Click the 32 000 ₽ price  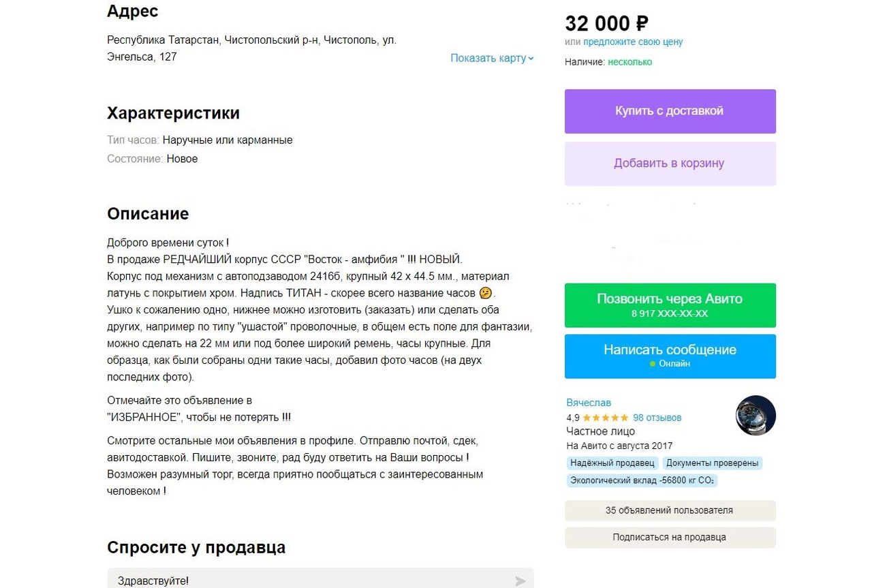click(606, 24)
